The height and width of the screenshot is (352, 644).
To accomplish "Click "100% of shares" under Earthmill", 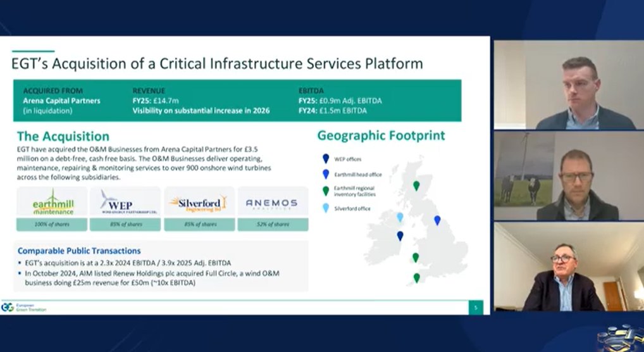I will tap(52, 225).
